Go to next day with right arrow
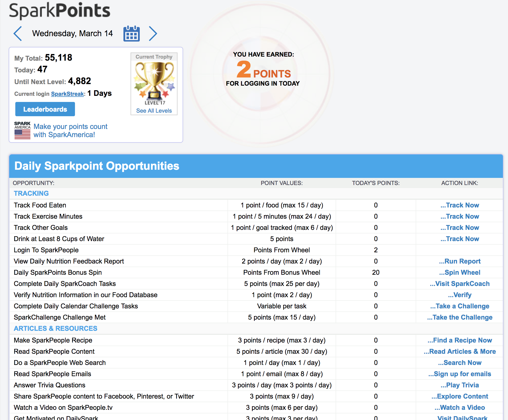The height and width of the screenshot is (420, 508). coord(153,33)
